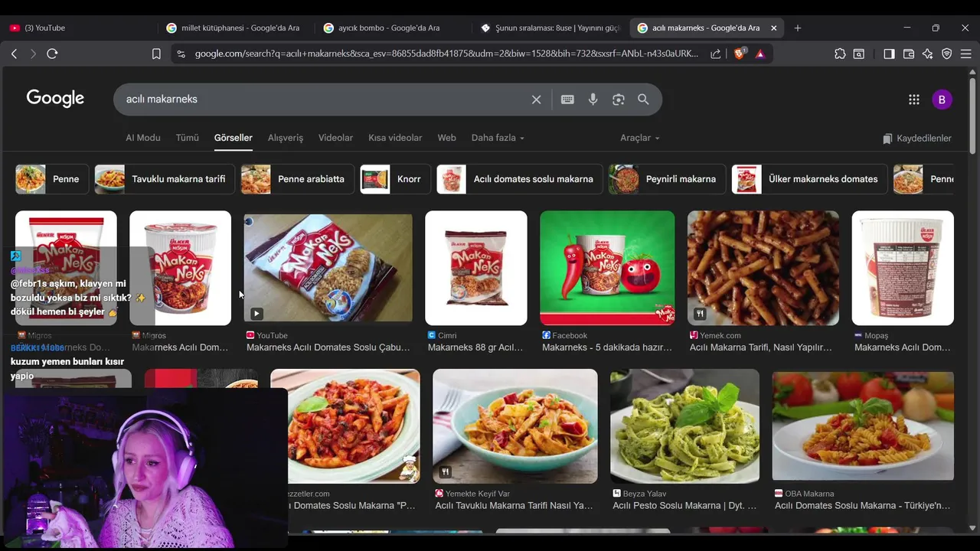Open the Cimri Makarneks 88 gr thumbnail
980x551 pixels.
(476, 268)
